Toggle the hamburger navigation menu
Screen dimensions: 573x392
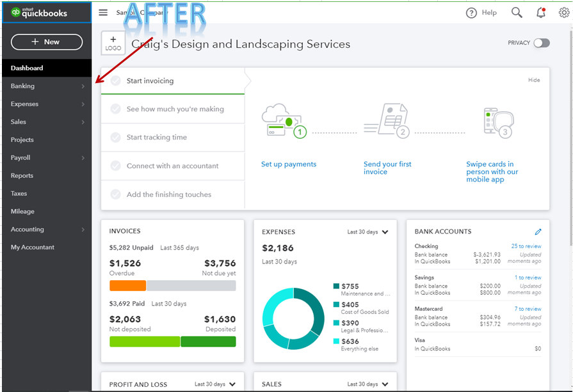(104, 12)
